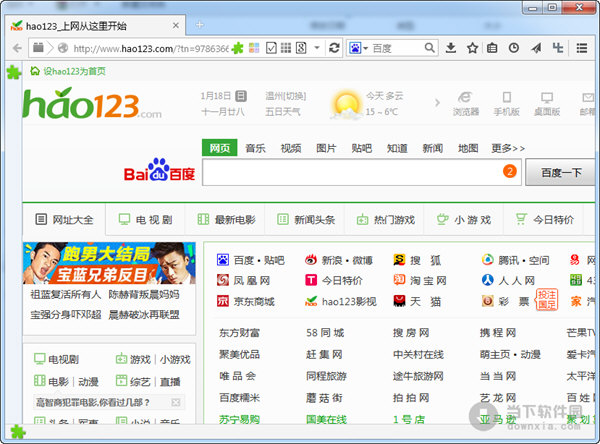This screenshot has width=600, height=444.
Task: Select the 贴吧 search tab
Action: pyautogui.click(x=362, y=148)
